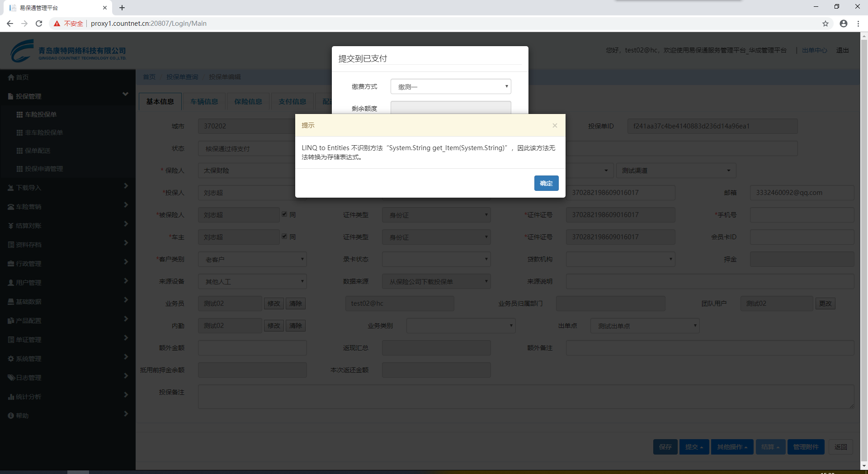The width and height of the screenshot is (868, 474).
Task: Click the user icon beside 用户管理
Action: [x=11, y=283]
